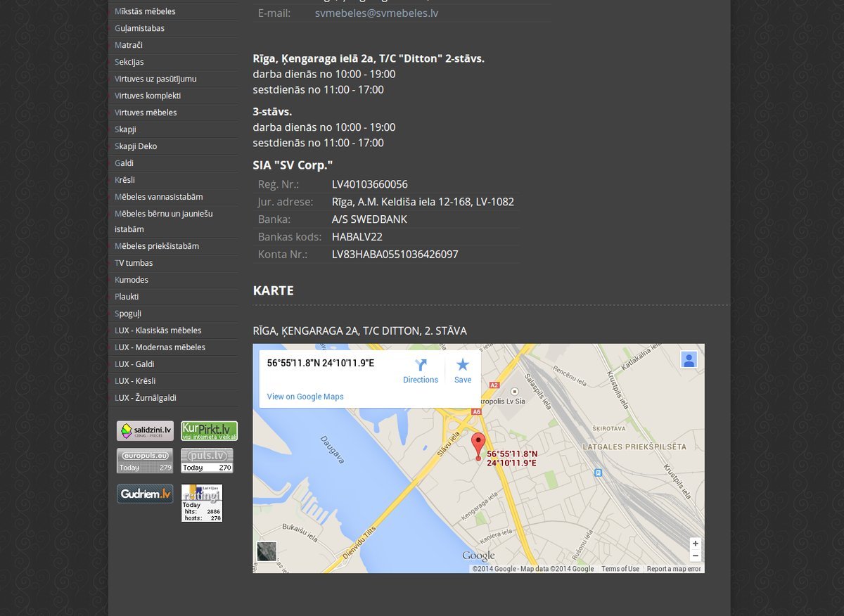Click the Gudriem.lv badge
This screenshot has width=844, height=616.
coord(145,494)
